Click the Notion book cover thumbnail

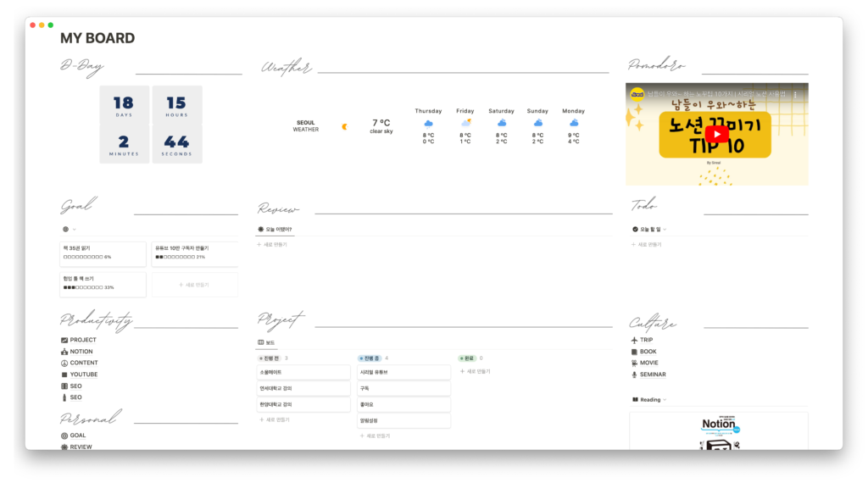718,431
